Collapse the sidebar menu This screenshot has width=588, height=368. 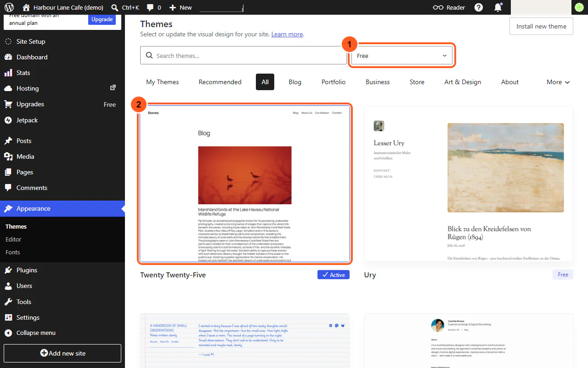[62, 333]
